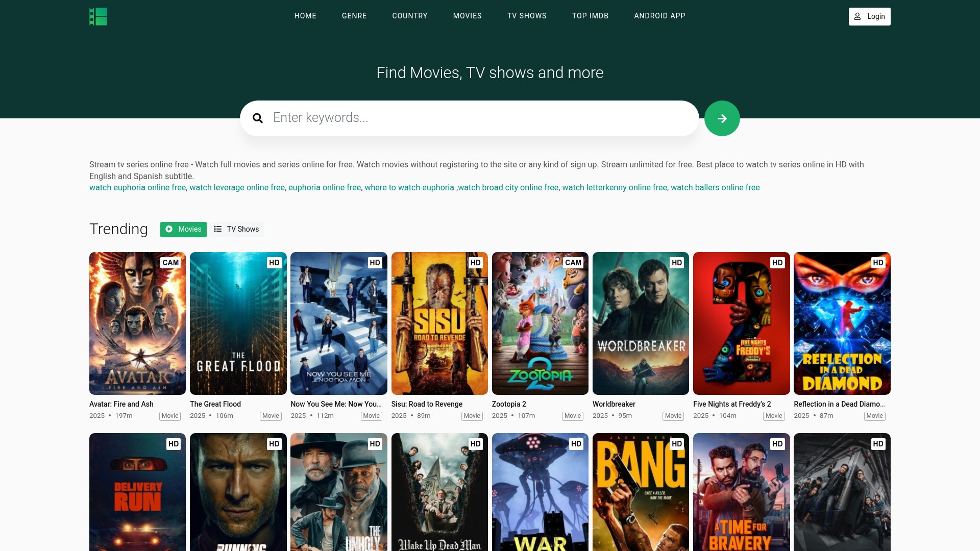
Task: Open the 'where to watch euphoria' link
Action: point(409,188)
